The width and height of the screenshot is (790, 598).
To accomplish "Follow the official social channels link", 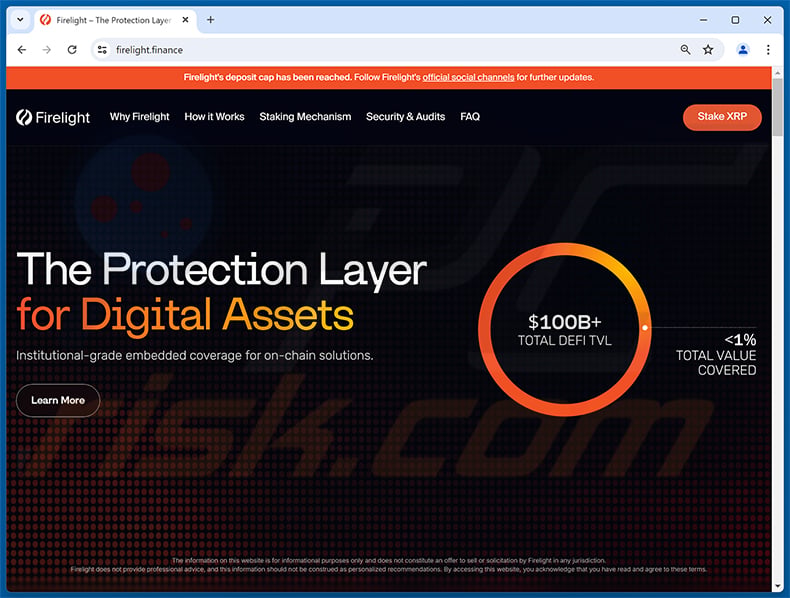I will tap(468, 77).
